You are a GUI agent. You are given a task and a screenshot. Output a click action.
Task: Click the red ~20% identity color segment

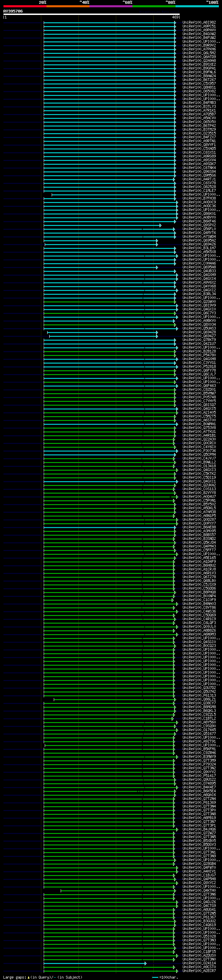[25, 6]
